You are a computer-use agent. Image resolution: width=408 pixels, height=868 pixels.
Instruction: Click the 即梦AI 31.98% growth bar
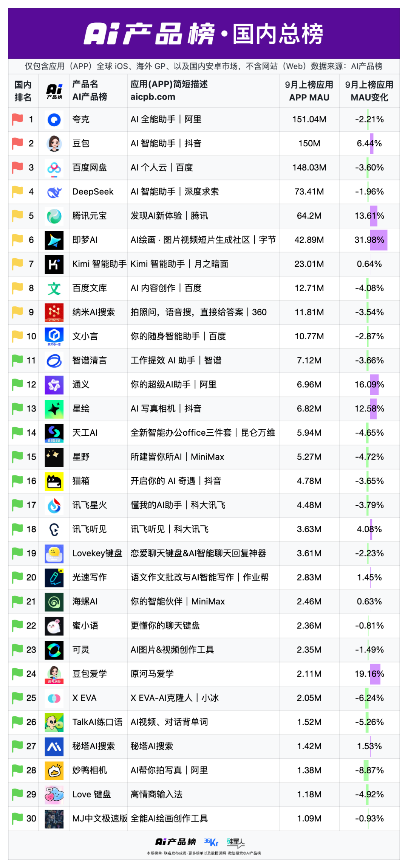coord(379,240)
